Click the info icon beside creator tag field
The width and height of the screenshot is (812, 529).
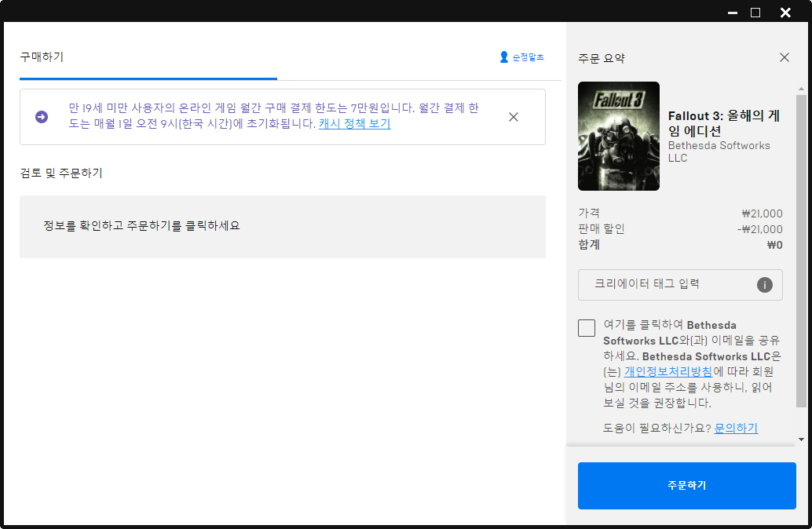(764, 285)
